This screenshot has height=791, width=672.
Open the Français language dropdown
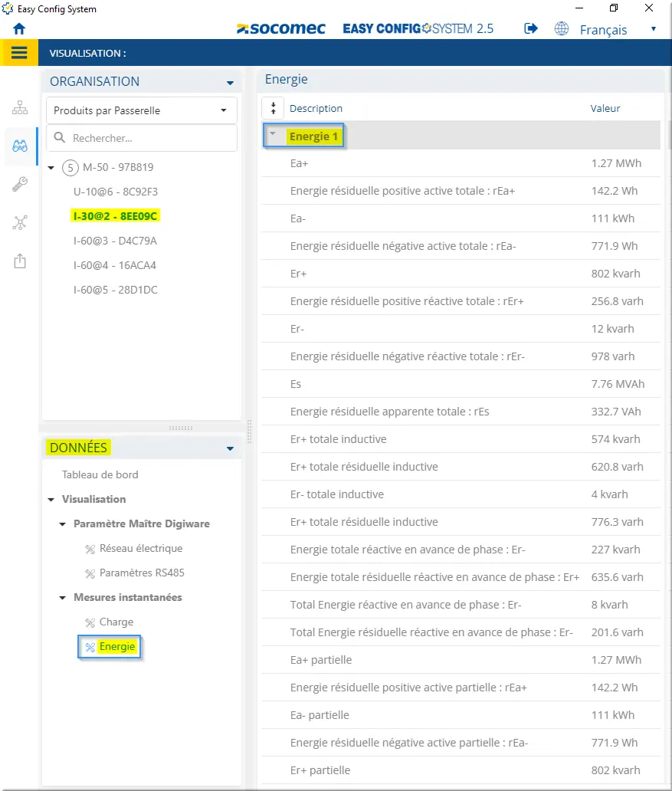pos(618,30)
